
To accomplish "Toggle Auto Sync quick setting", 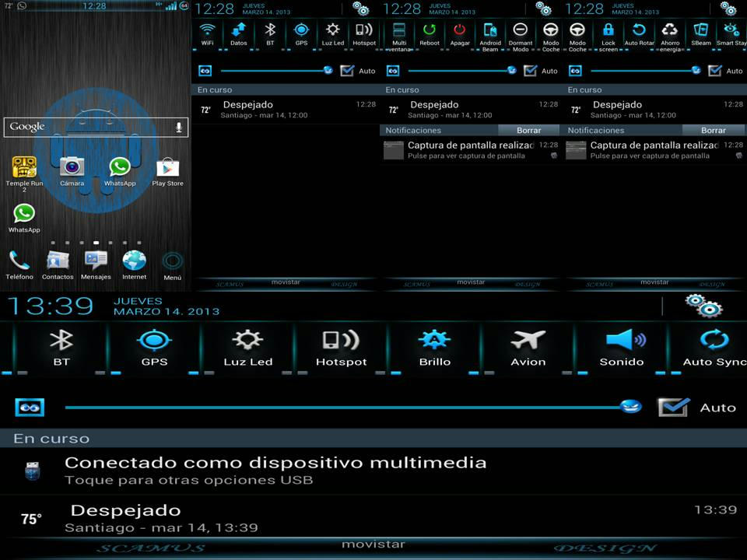I will click(x=714, y=347).
